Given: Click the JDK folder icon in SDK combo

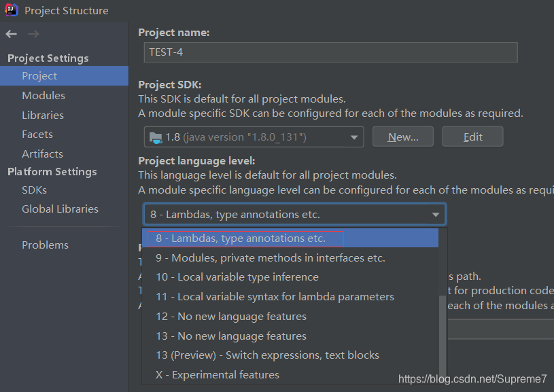Looking at the screenshot, I should 155,137.
